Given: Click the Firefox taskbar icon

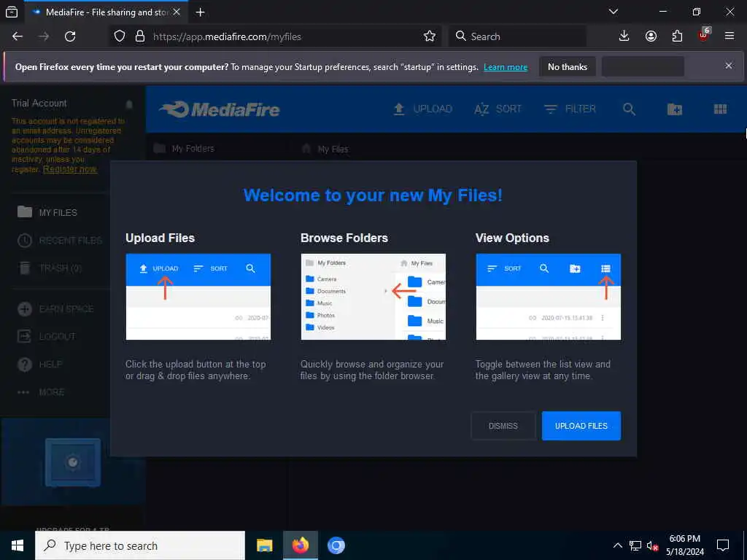Looking at the screenshot, I should point(300,545).
